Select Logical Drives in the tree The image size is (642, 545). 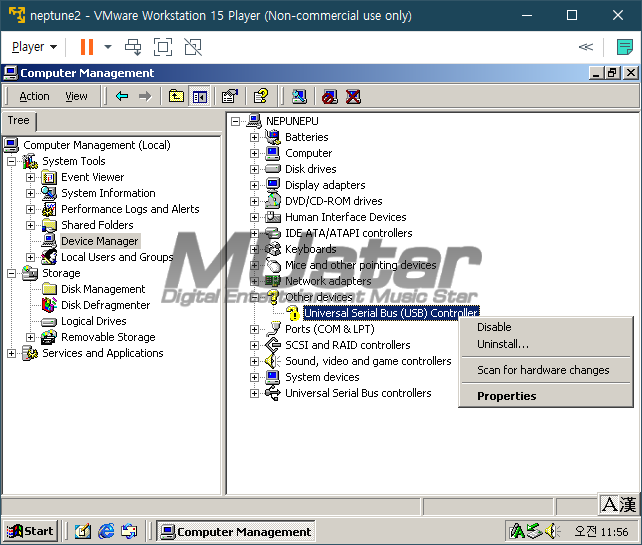click(x=93, y=321)
